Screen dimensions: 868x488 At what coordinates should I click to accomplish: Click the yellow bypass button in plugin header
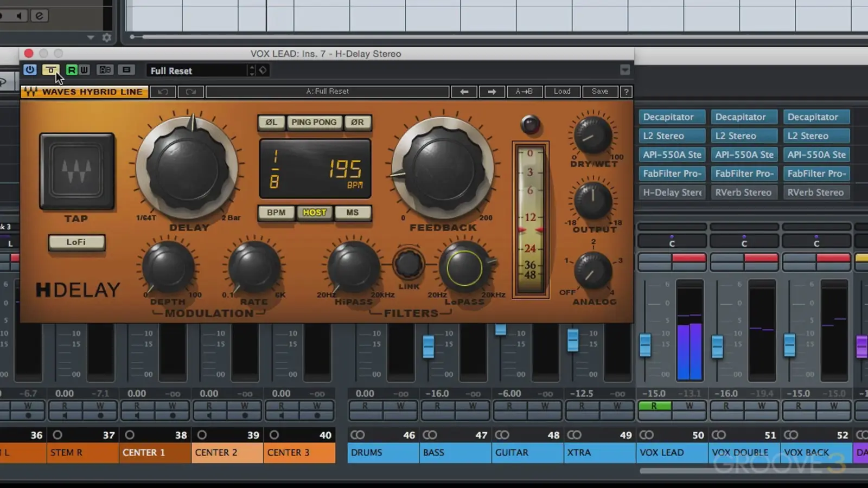tap(50, 70)
